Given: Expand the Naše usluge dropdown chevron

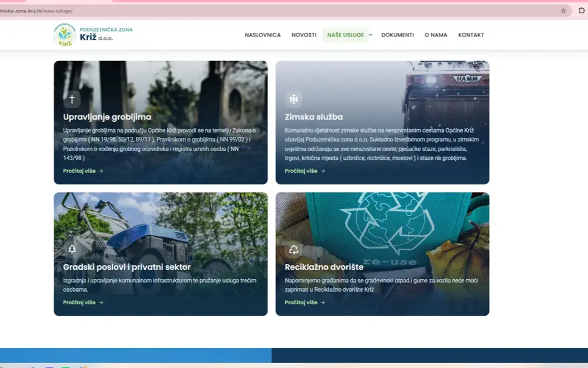Looking at the screenshot, I should 371,35.
